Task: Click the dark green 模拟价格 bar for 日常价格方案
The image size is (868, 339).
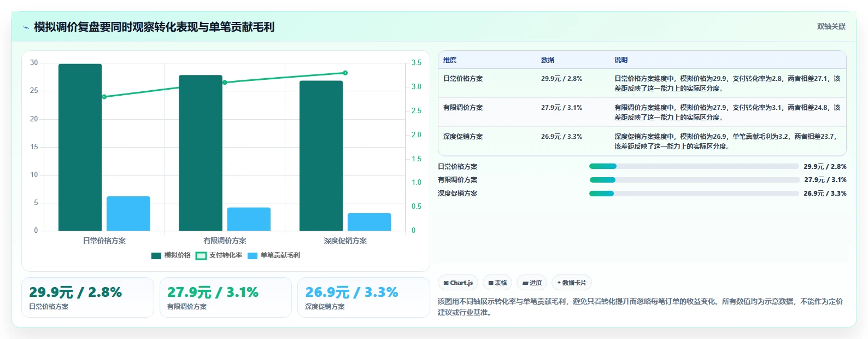Action: [x=80, y=147]
